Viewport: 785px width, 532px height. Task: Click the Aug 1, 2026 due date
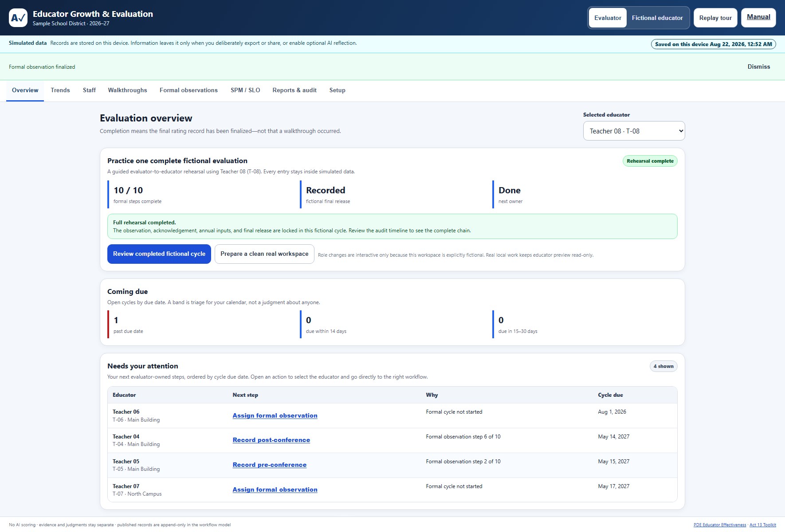(x=612, y=412)
